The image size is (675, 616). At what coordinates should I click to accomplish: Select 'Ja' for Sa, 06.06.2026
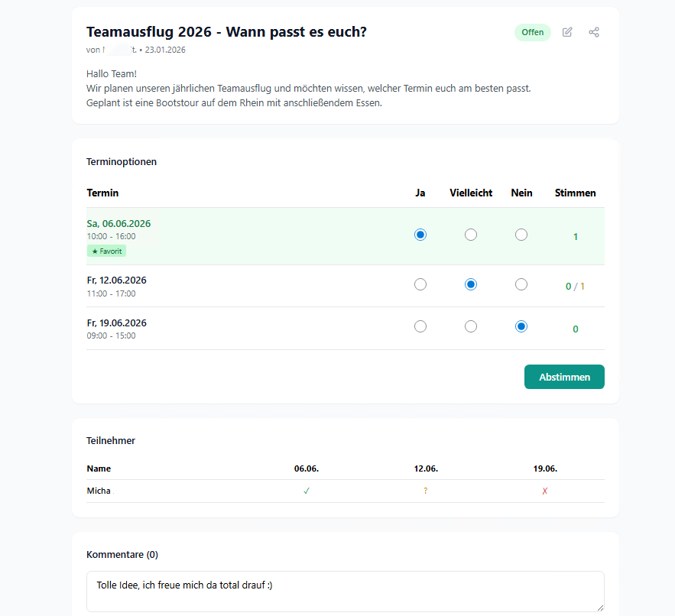click(420, 235)
